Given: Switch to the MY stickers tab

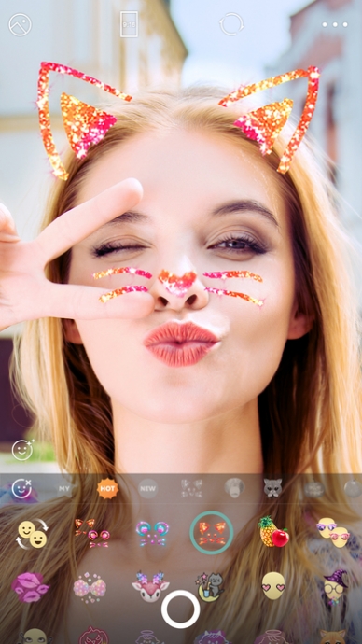Looking at the screenshot, I should click(64, 489).
